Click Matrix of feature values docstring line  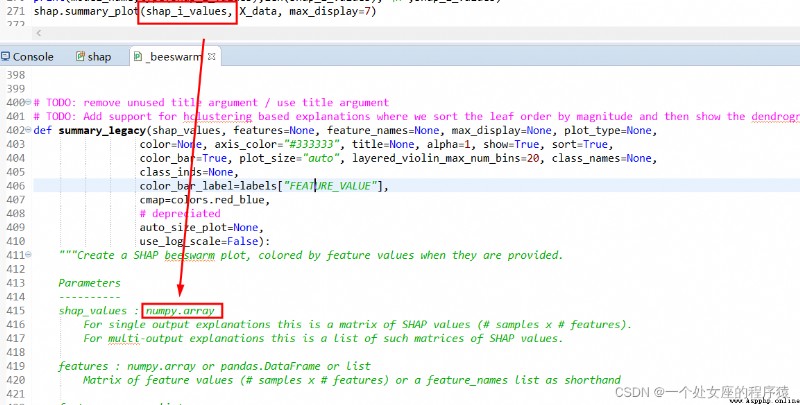[352, 380]
